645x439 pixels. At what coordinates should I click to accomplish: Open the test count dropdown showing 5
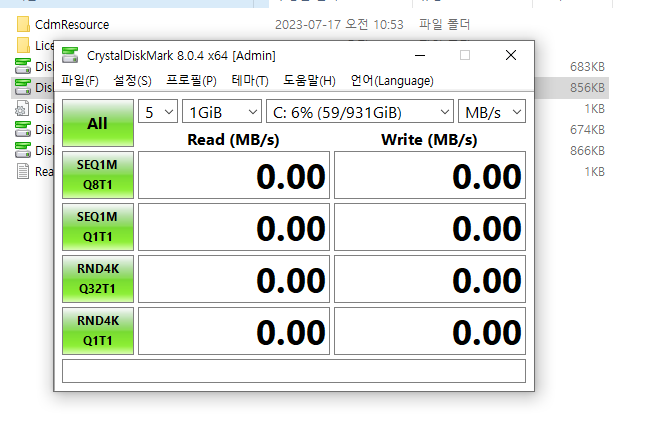[x=158, y=111]
